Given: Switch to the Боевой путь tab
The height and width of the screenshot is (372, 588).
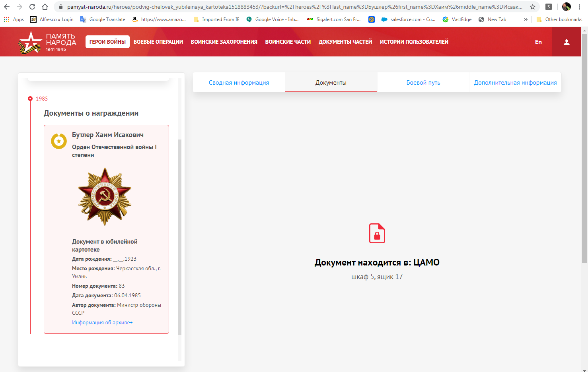Looking at the screenshot, I should (423, 83).
